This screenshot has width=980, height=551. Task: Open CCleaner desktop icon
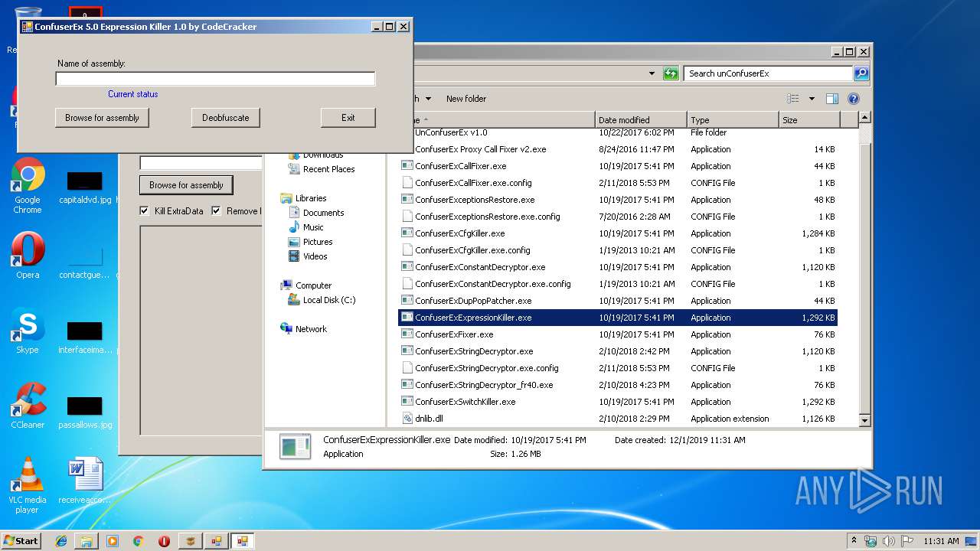click(28, 406)
